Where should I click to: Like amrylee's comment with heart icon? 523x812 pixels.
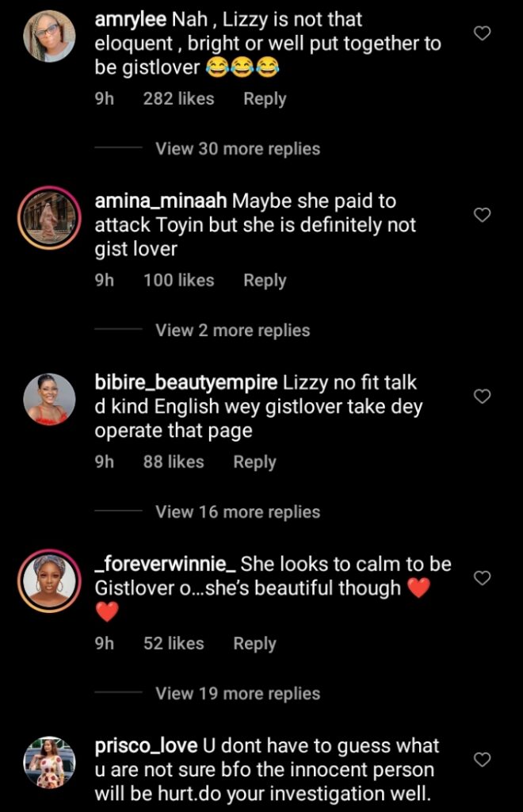pos(482,33)
